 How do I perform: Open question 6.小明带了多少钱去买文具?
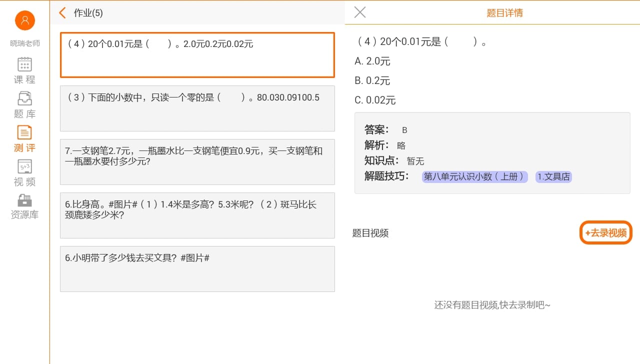click(x=197, y=269)
